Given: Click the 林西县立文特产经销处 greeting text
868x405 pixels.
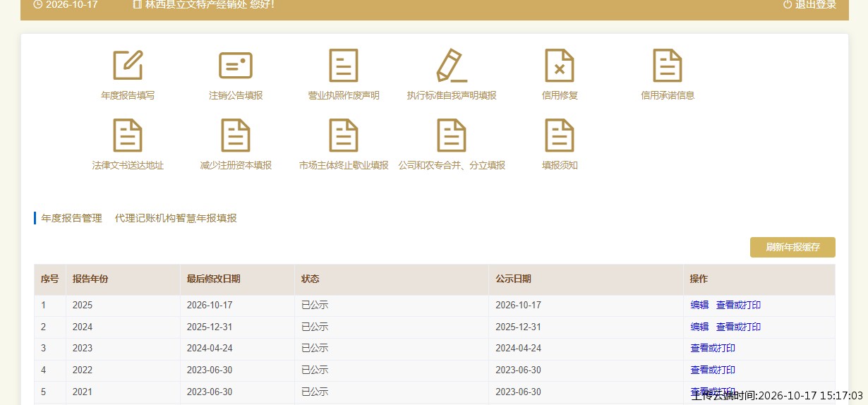Looking at the screenshot, I should point(210,4).
